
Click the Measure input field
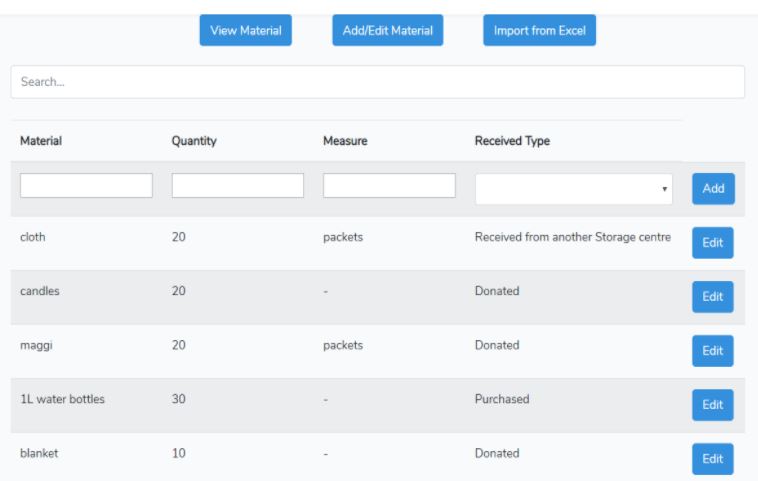(389, 186)
